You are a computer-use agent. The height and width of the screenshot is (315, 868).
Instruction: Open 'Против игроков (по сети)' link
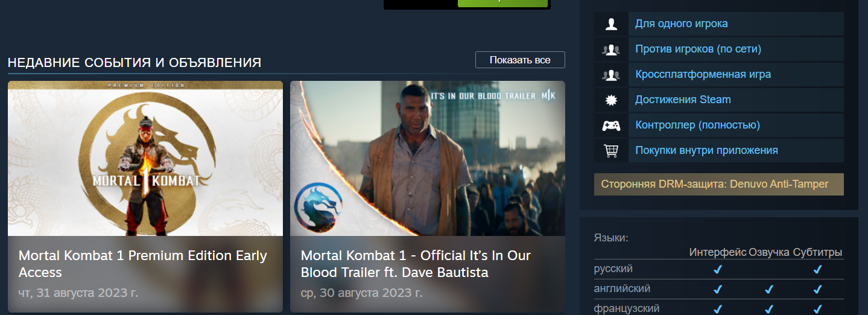click(698, 49)
